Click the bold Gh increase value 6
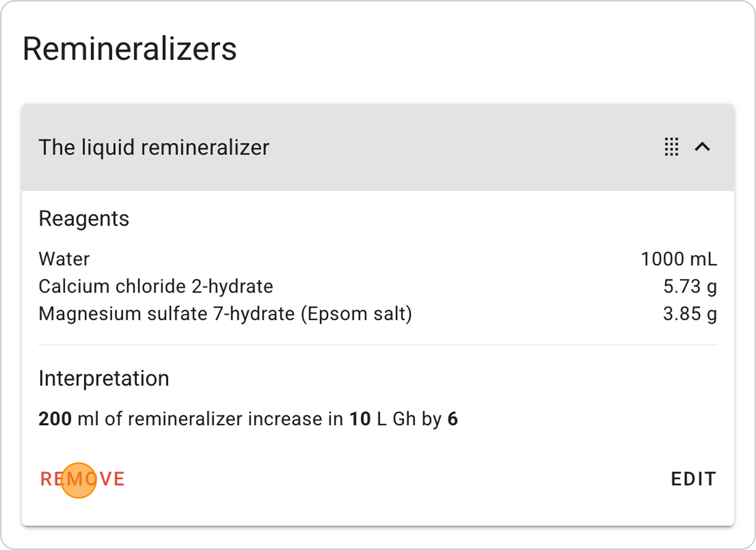The width and height of the screenshot is (756, 550). coord(452,419)
